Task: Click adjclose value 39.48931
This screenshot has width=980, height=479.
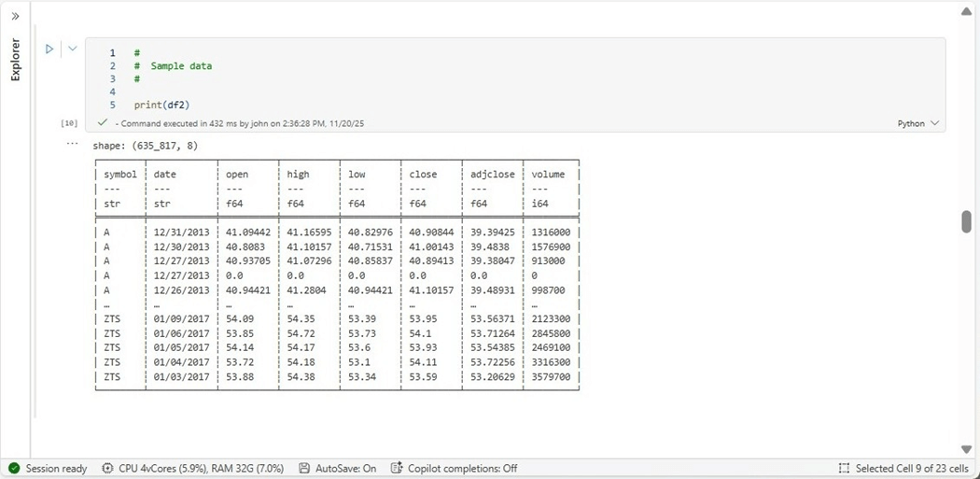Action: (493, 290)
